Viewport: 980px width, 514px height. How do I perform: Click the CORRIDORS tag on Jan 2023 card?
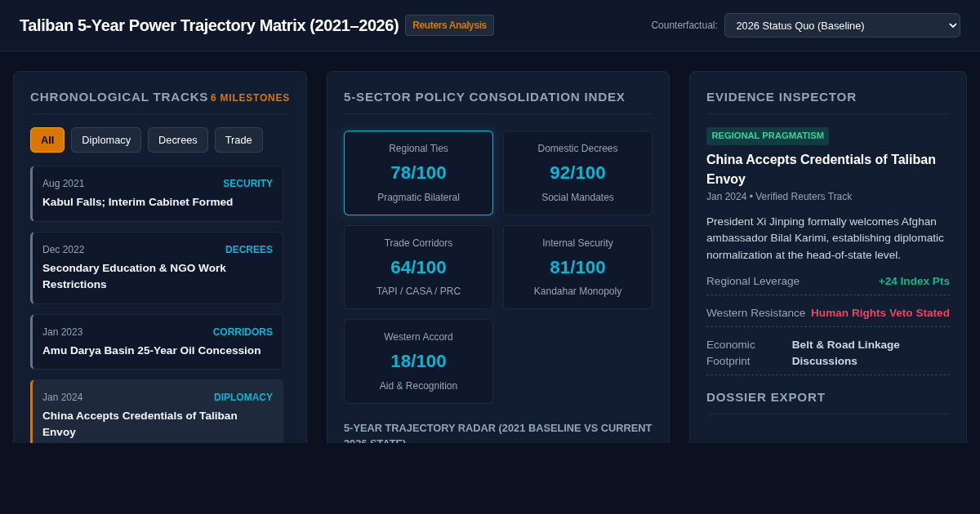243,332
